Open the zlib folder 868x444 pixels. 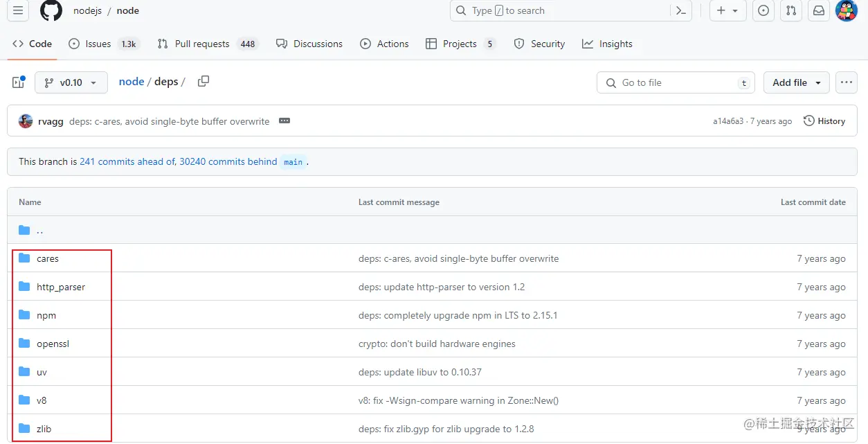tap(44, 429)
